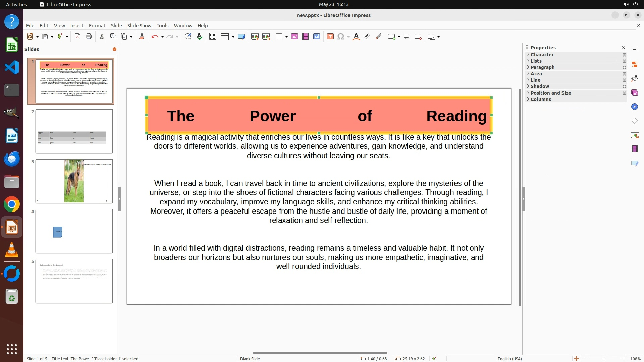Open the Slide Show menu

[139, 26]
